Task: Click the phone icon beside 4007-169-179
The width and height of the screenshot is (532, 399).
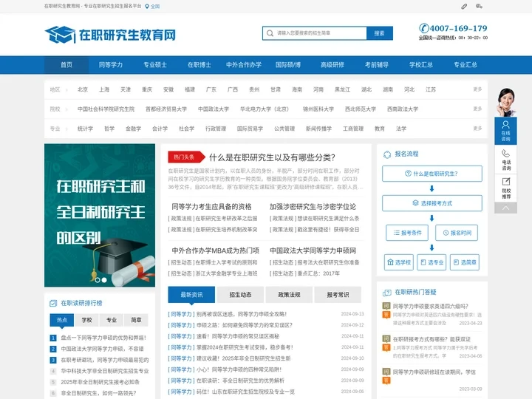Action: pyautogui.click(x=424, y=28)
